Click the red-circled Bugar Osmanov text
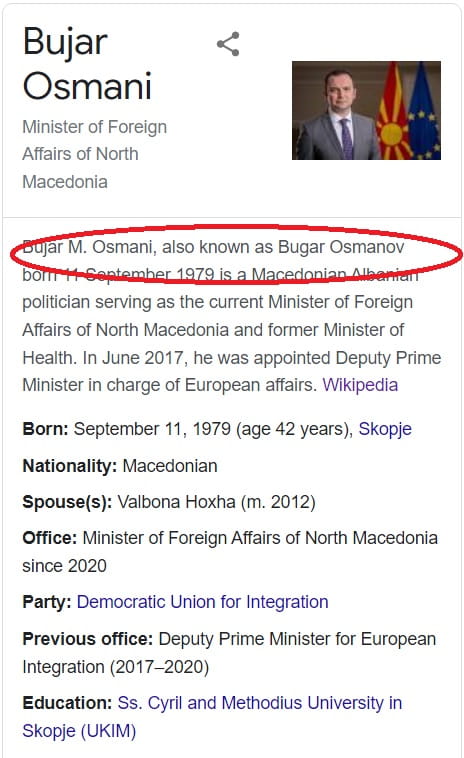 pyautogui.click(x=341, y=247)
